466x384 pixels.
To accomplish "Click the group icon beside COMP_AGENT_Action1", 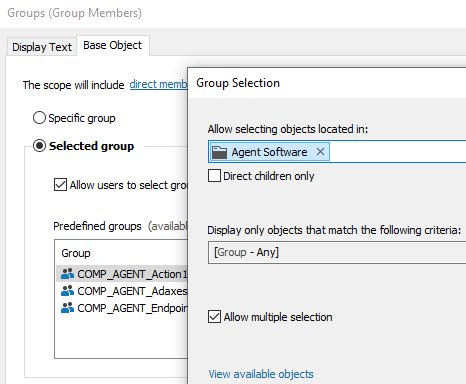I will coord(67,274).
